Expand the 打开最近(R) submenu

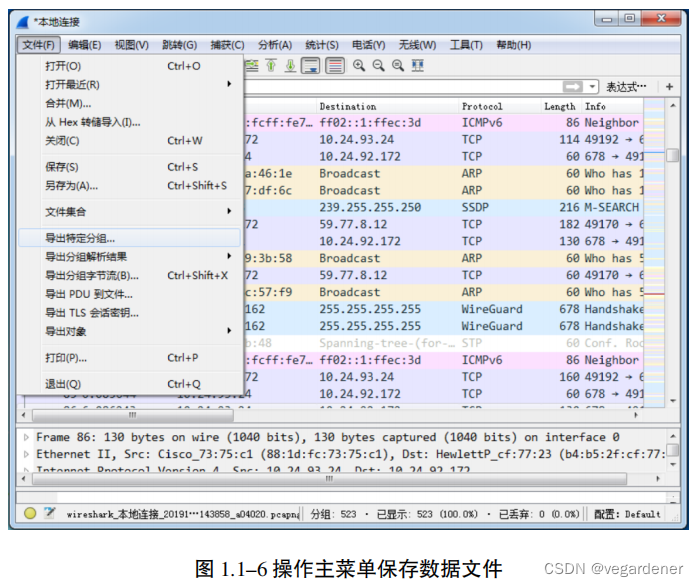coord(130,84)
